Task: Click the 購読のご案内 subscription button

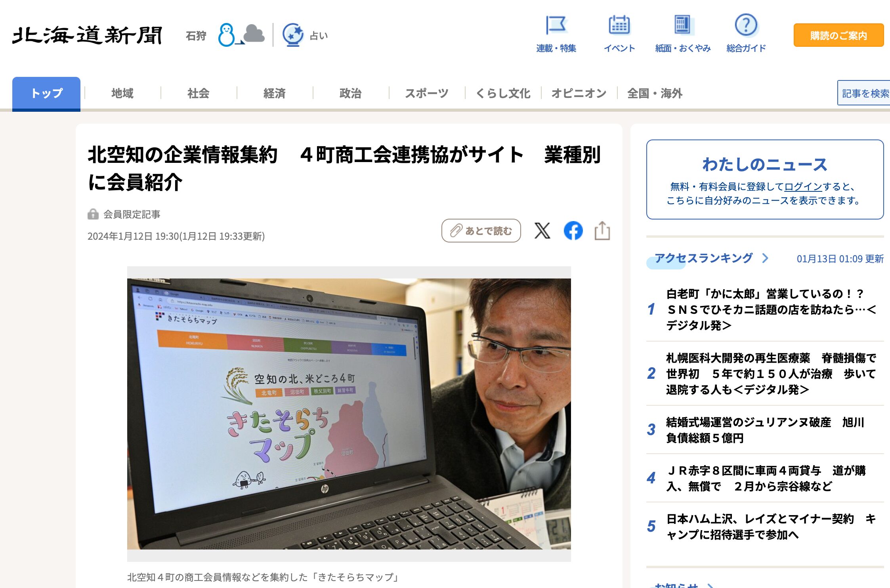Action: [x=838, y=35]
